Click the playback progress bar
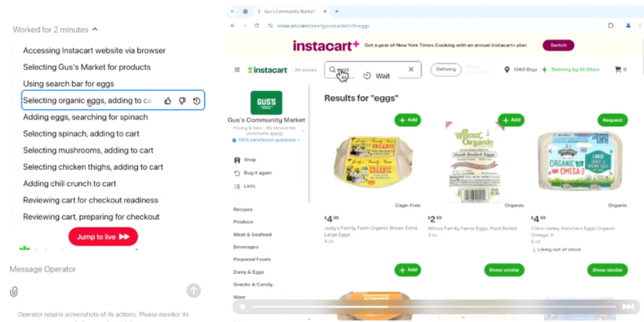The width and height of the screenshot is (644, 322). (x=434, y=307)
